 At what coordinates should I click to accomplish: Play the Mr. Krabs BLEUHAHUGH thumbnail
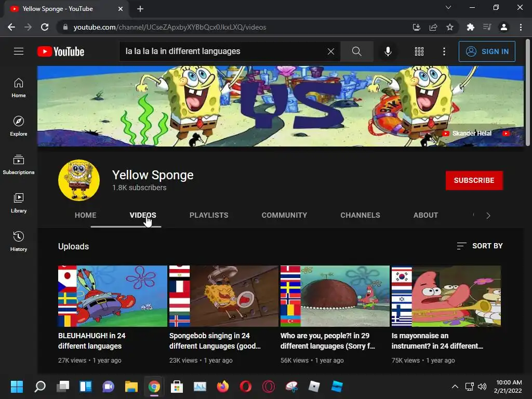113,296
